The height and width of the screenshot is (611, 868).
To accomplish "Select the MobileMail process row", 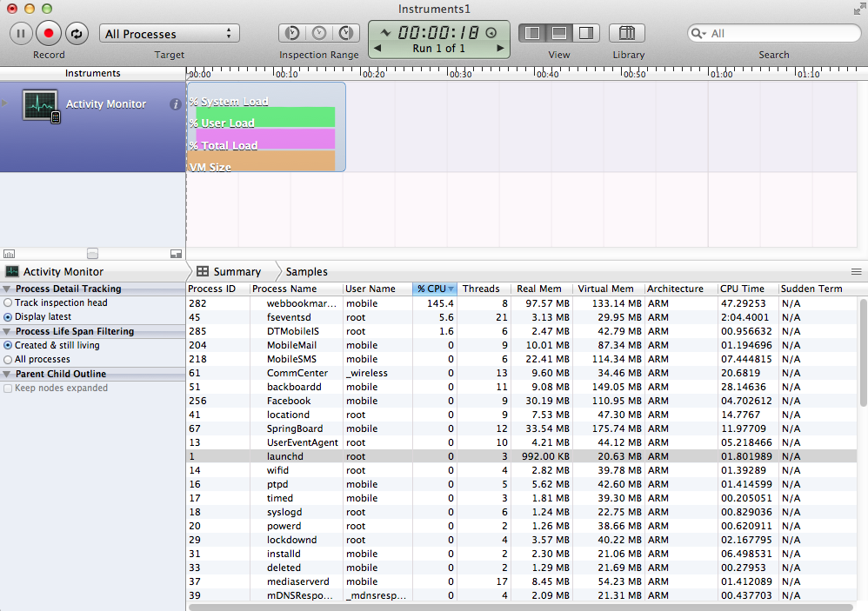I will click(x=523, y=345).
